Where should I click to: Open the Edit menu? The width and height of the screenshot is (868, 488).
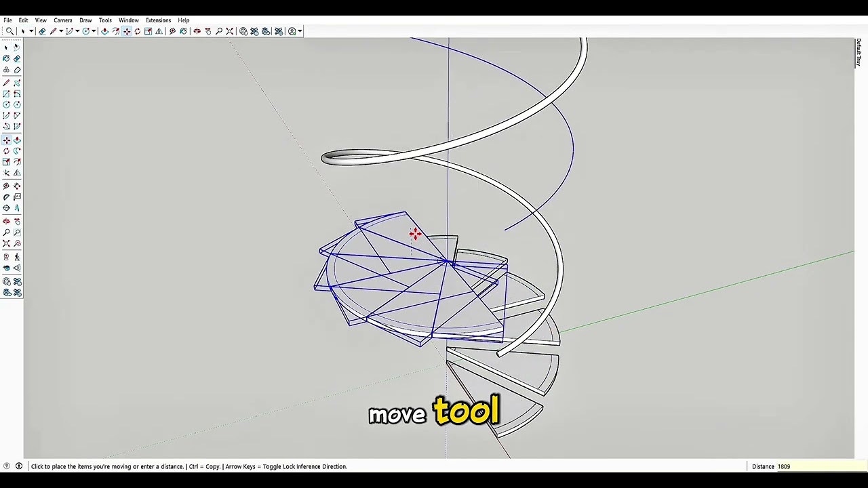tap(23, 20)
